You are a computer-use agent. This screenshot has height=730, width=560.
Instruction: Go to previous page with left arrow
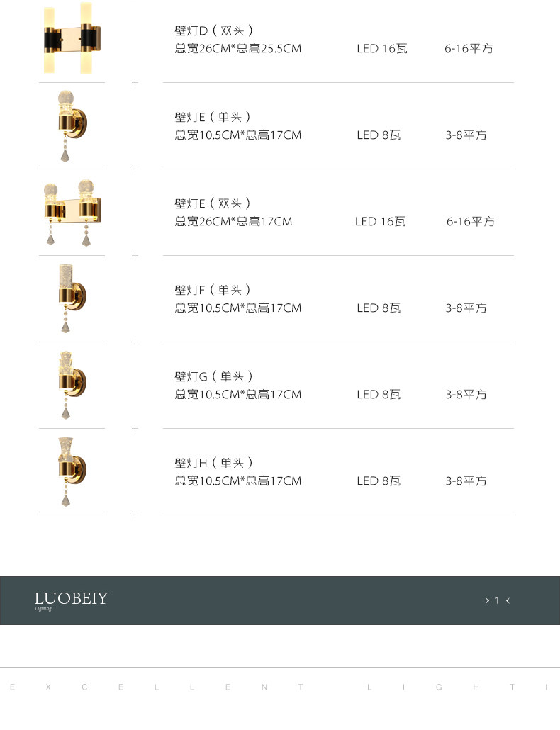pyautogui.click(x=508, y=601)
